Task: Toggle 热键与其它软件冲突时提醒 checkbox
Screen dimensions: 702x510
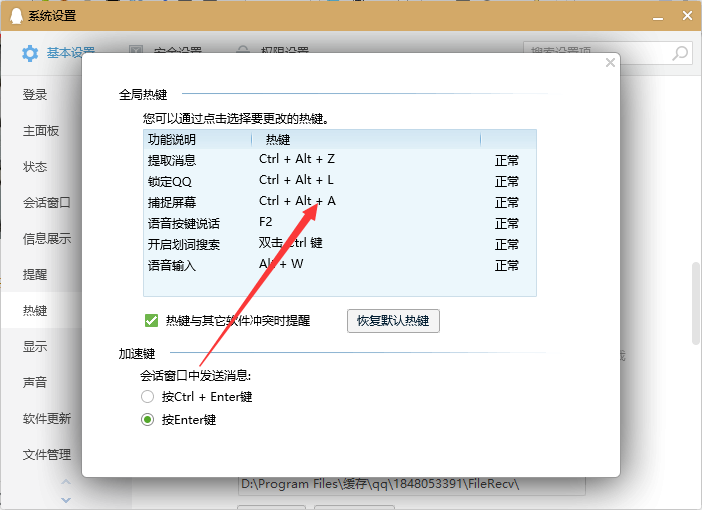Action: (x=152, y=321)
